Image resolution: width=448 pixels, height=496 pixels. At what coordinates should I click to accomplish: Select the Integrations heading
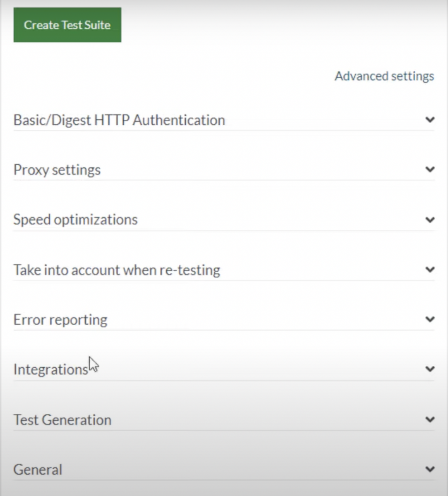pos(50,369)
